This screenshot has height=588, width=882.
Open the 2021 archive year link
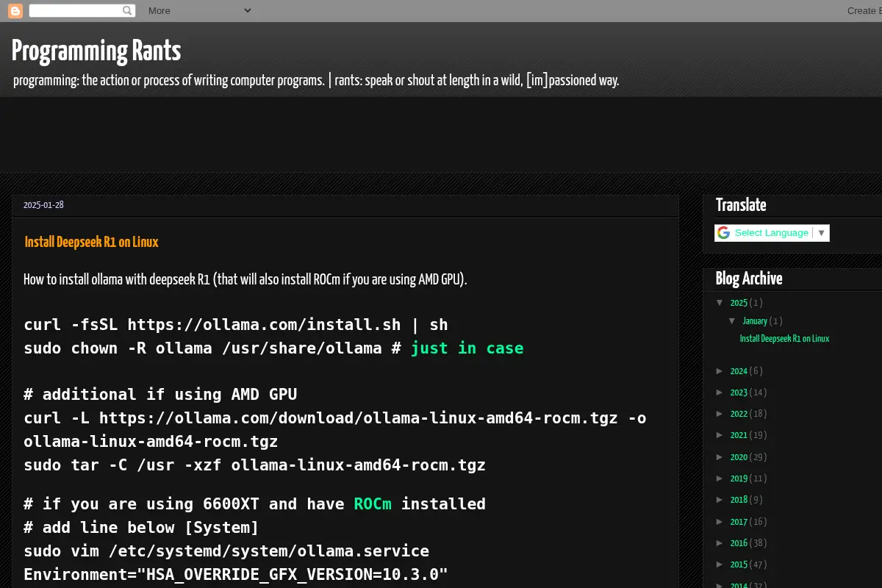point(739,435)
